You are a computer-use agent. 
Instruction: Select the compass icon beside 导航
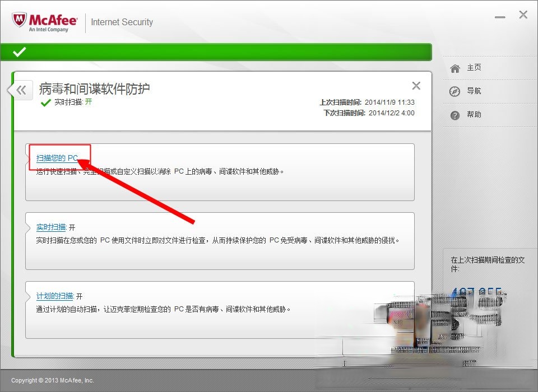tap(454, 91)
